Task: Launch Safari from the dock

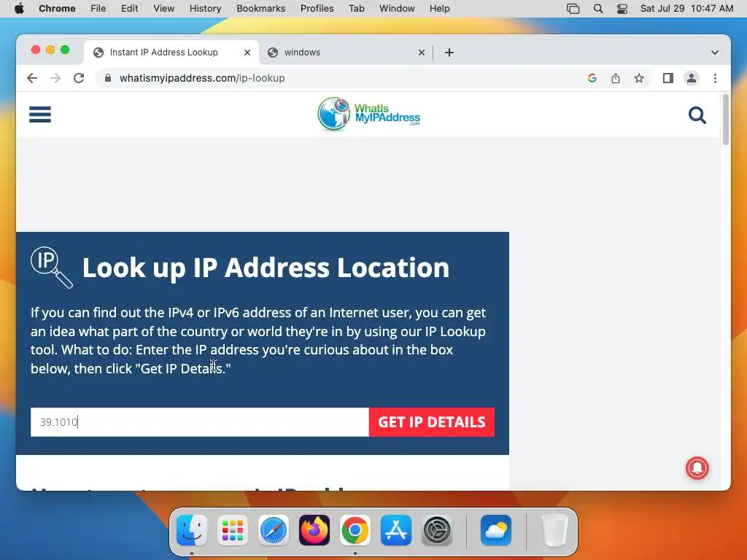Action: pyautogui.click(x=274, y=530)
